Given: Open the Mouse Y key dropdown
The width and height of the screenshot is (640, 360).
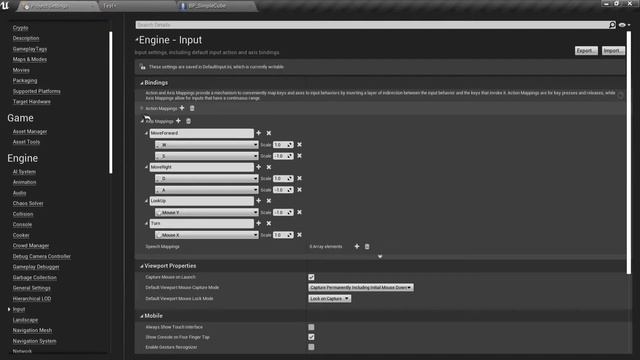Looking at the screenshot, I should (207, 212).
